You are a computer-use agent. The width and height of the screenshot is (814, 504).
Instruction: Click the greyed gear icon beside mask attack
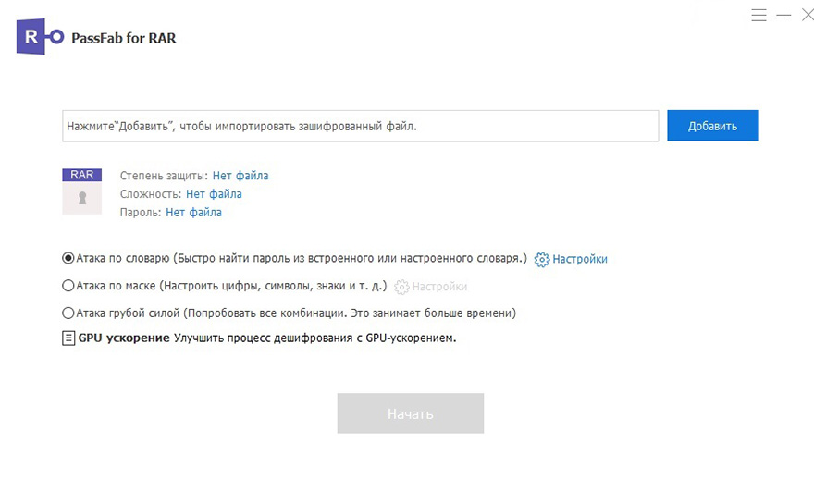[401, 287]
